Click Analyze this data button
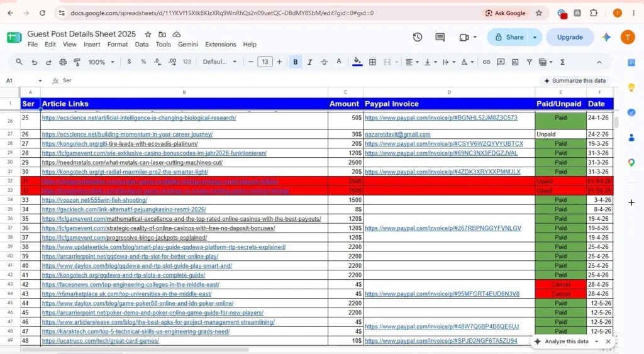 pos(562,341)
